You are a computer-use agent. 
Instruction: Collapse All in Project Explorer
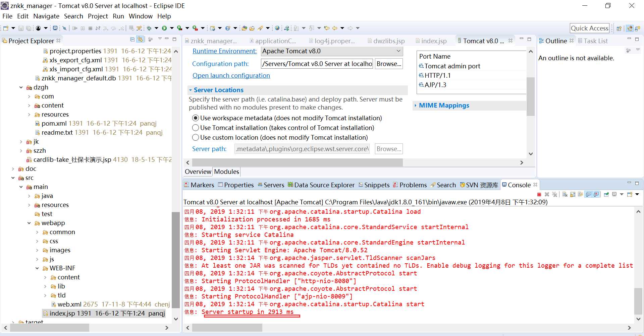coord(132,40)
